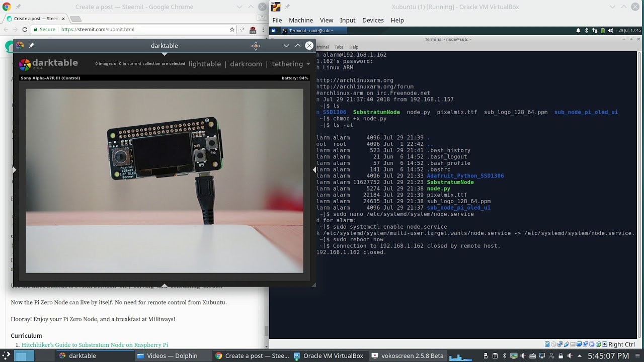Click Xubuntu battery indicator icon

pyautogui.click(x=602, y=31)
